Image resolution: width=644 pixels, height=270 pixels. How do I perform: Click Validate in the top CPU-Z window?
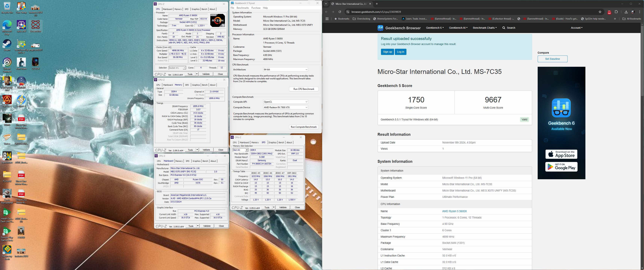206,74
